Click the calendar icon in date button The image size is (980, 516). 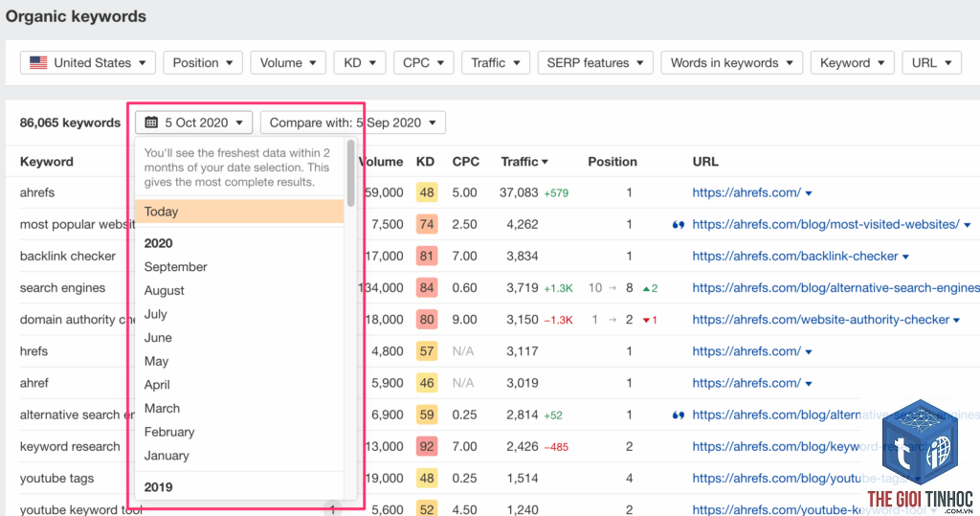coord(151,122)
